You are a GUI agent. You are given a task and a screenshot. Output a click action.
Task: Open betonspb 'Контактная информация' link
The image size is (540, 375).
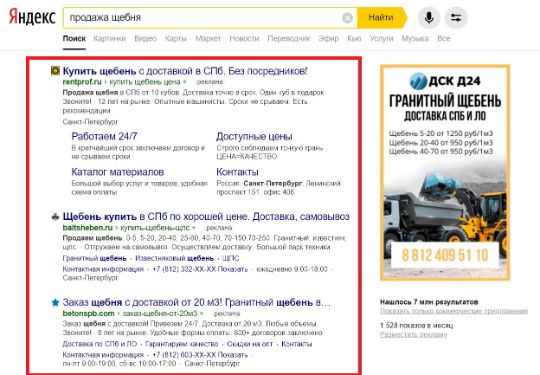pyautogui.click(x=103, y=355)
